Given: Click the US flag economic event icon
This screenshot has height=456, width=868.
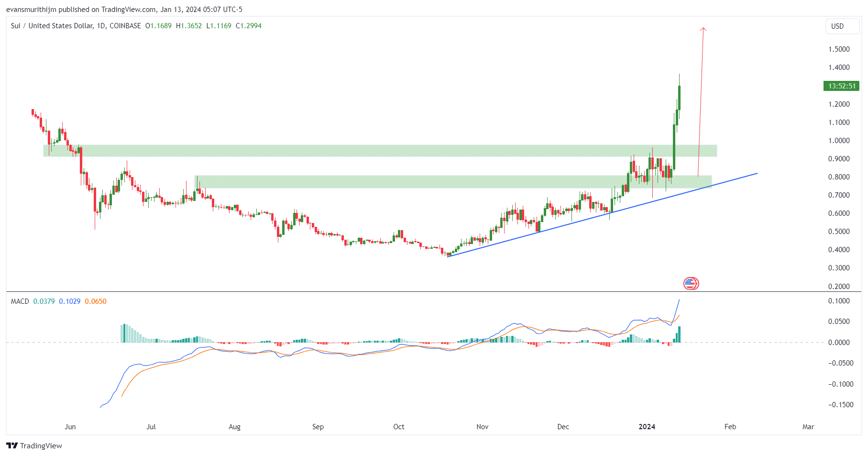Looking at the screenshot, I should coord(691,284).
